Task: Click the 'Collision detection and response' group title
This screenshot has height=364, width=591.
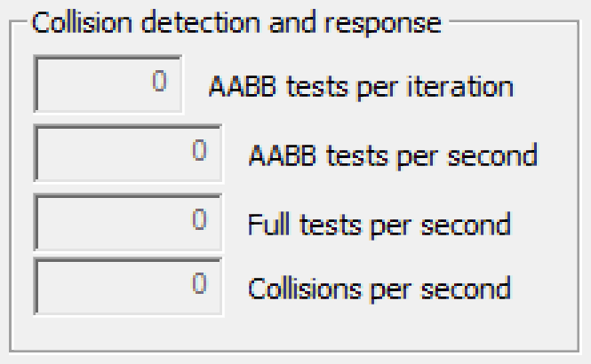Action: (x=236, y=23)
